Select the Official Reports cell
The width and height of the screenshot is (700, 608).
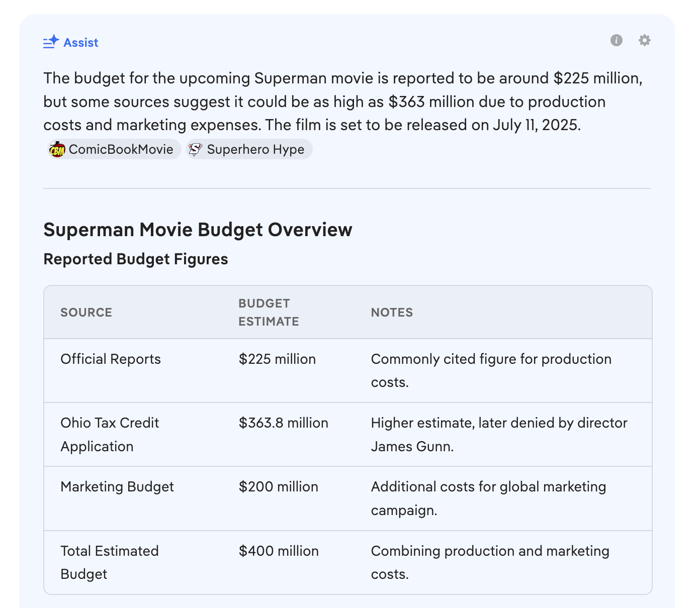(111, 359)
